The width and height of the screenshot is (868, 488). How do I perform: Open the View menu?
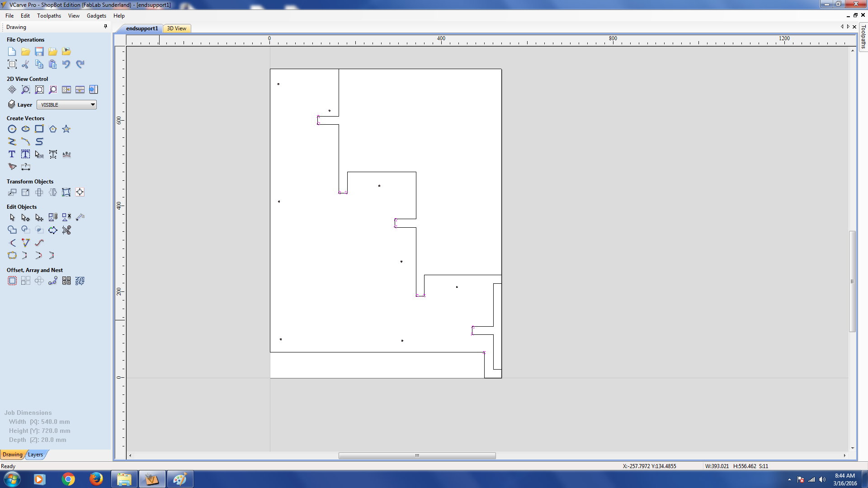pyautogui.click(x=74, y=16)
